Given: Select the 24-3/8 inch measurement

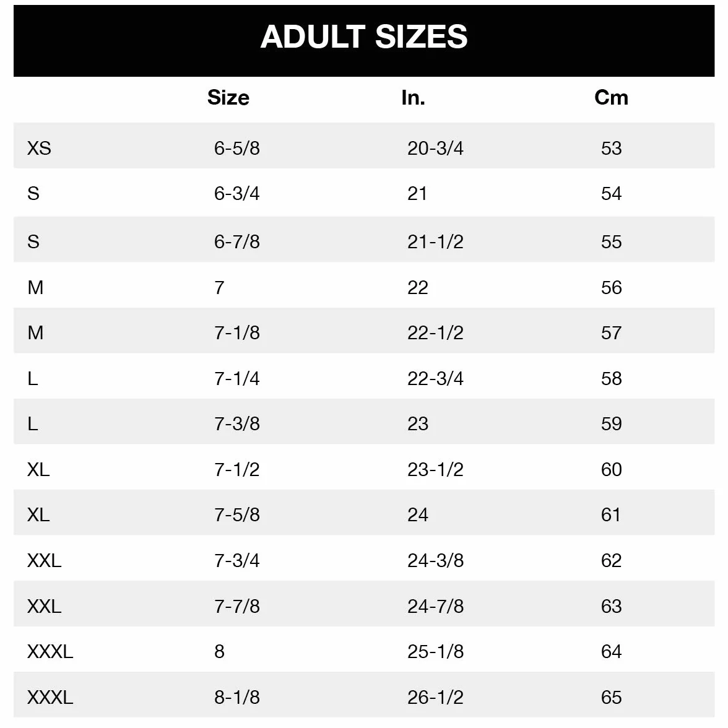Looking at the screenshot, I should (x=435, y=560).
